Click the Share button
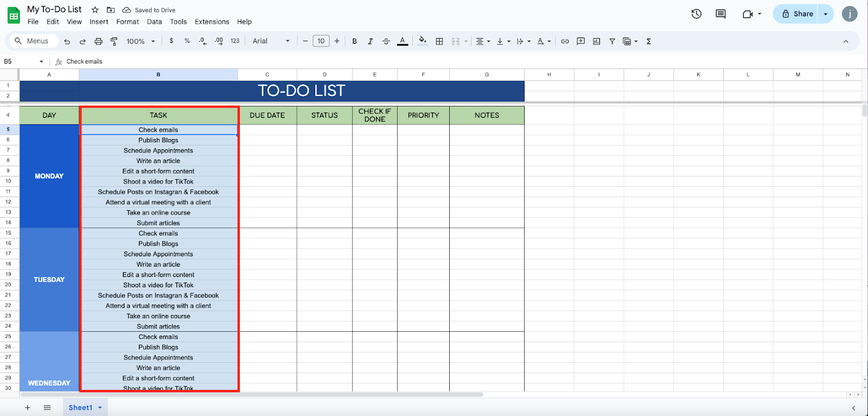The height and width of the screenshot is (416, 868). tap(797, 14)
